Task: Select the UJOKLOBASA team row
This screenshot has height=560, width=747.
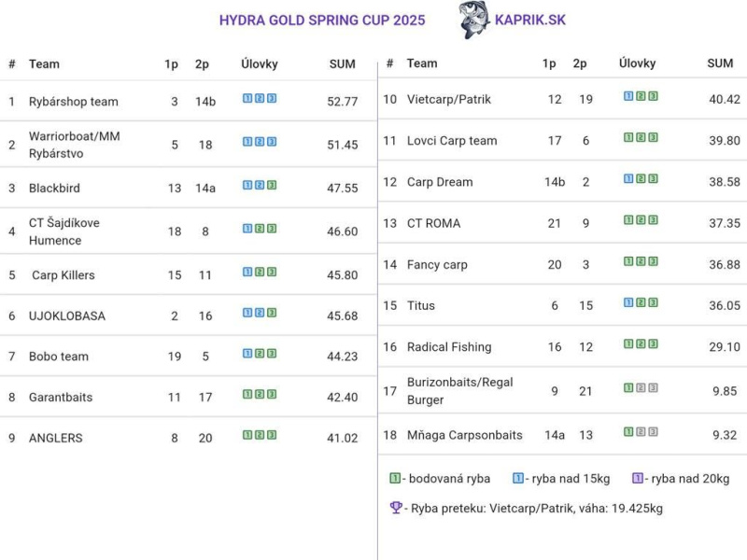Action: point(189,315)
